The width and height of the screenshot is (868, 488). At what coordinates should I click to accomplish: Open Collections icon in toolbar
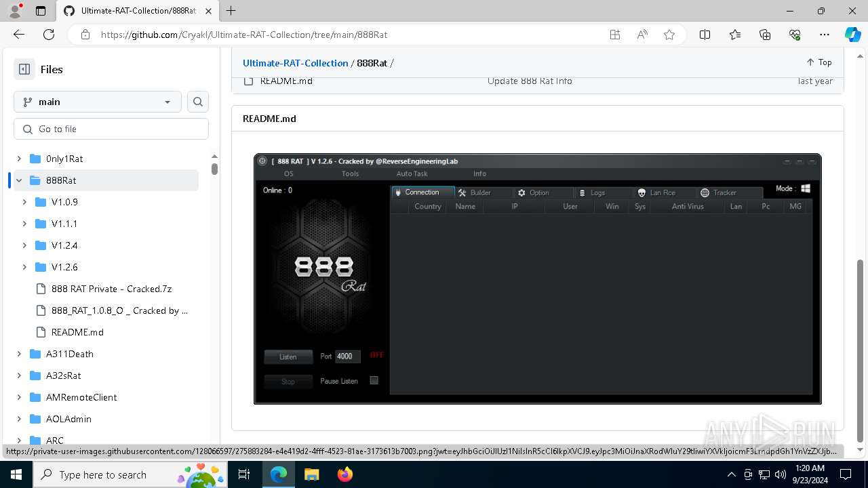pyautogui.click(x=765, y=35)
